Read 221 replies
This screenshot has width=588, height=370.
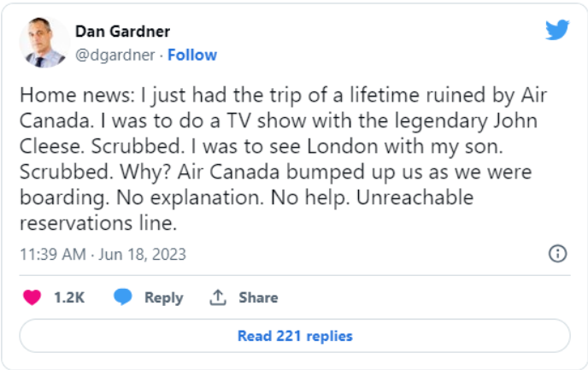point(295,336)
